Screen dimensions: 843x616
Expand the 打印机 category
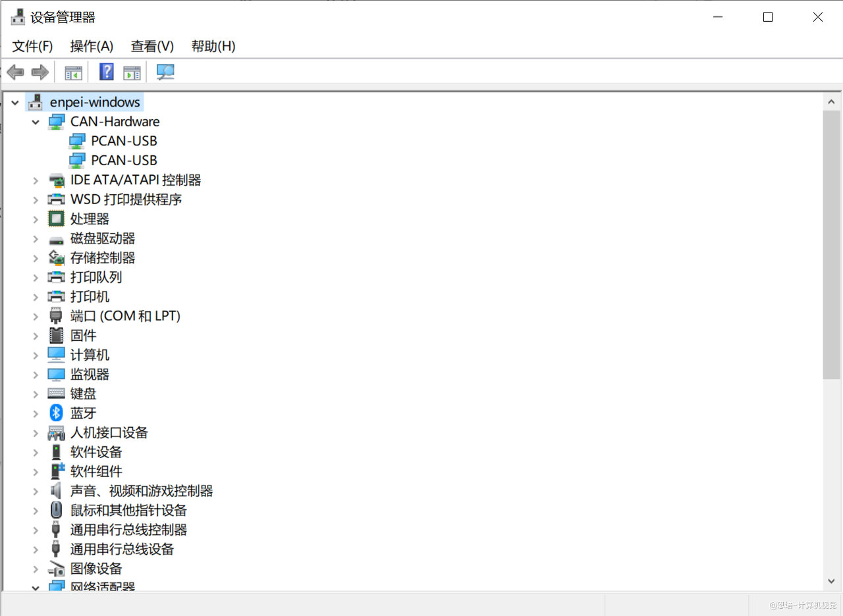coord(36,297)
